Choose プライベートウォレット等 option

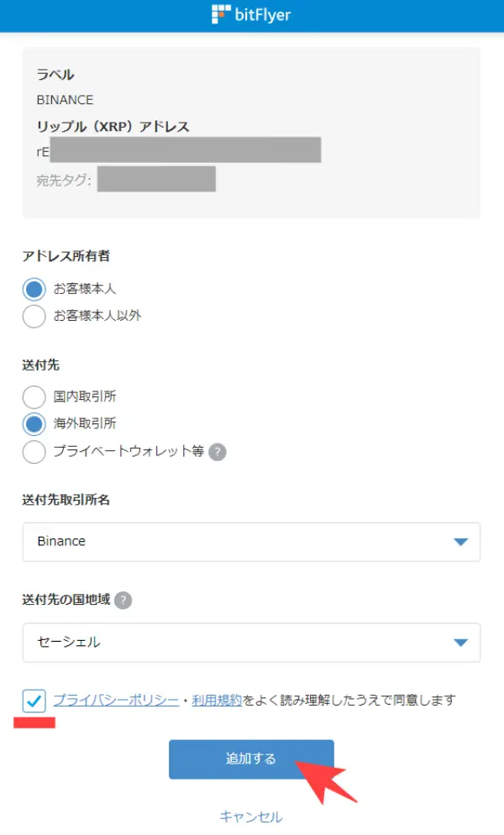coord(34,452)
